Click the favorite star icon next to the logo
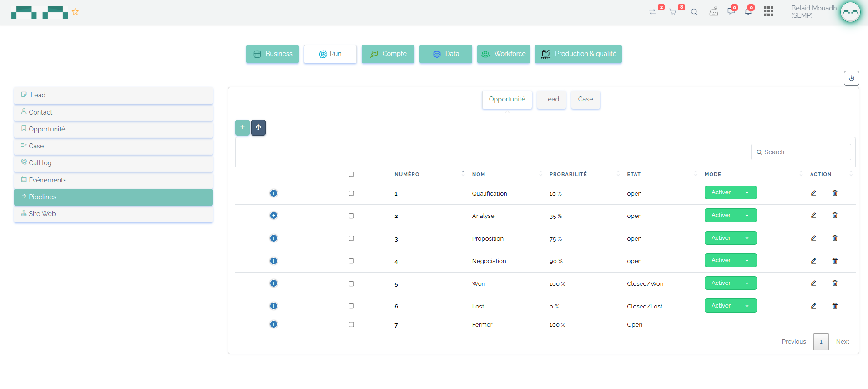Image resolution: width=868 pixels, height=389 pixels. [x=76, y=12]
